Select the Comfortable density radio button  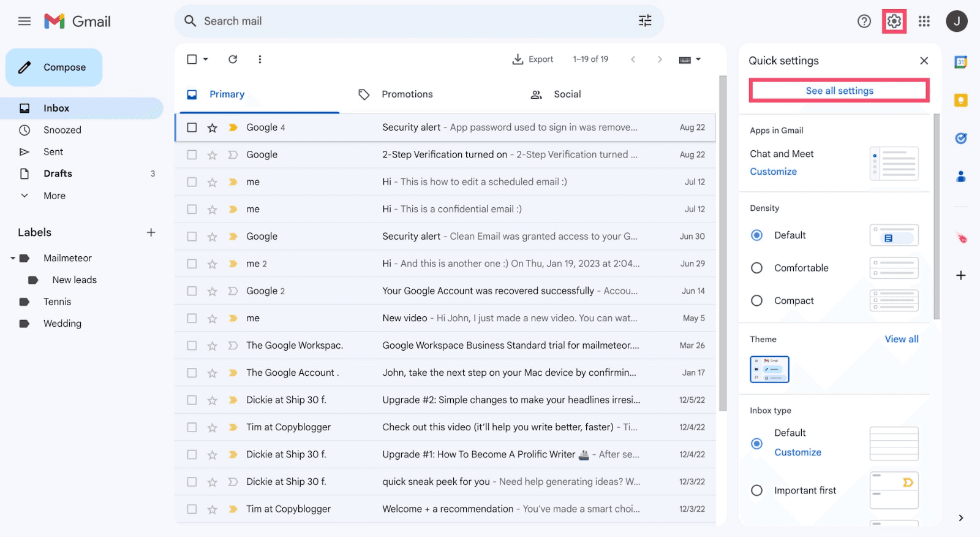click(x=756, y=268)
